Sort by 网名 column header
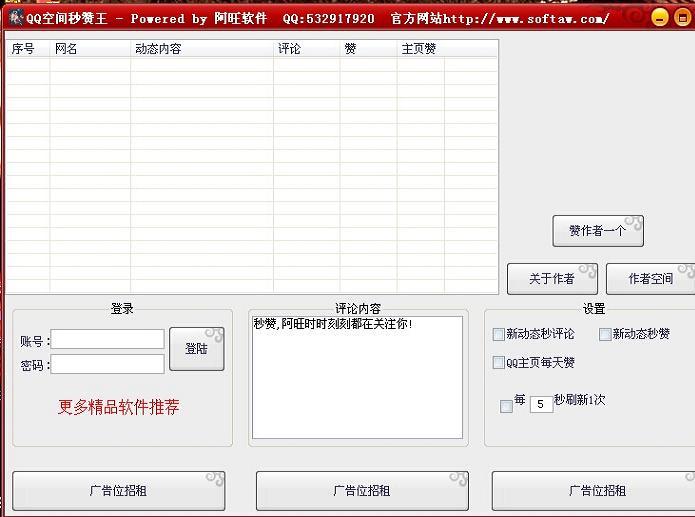Screen dimensions: 695x517 [90, 48]
